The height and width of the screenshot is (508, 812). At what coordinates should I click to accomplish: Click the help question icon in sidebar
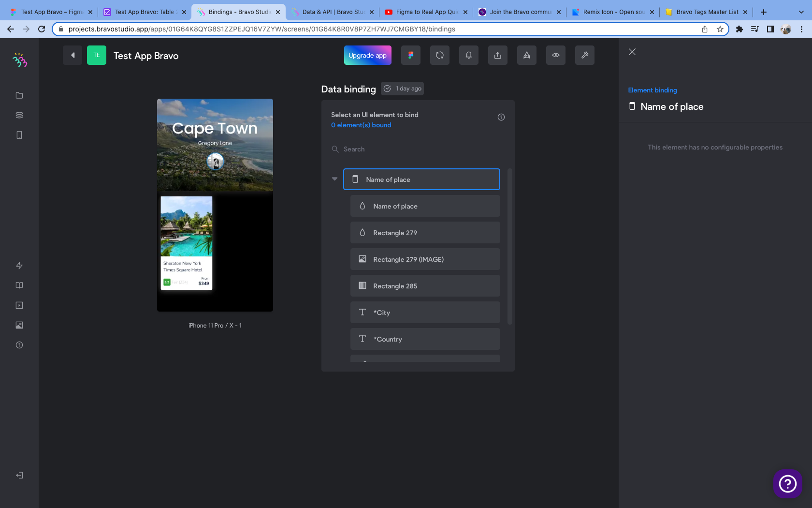click(x=19, y=345)
